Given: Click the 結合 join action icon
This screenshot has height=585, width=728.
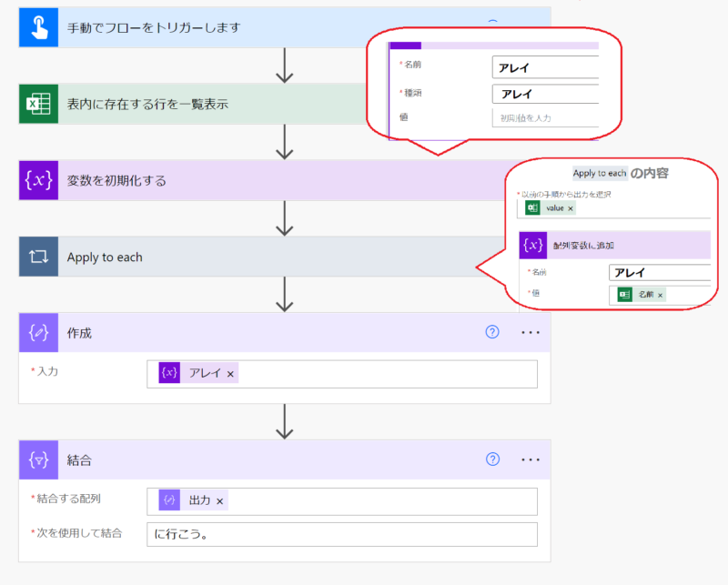Looking at the screenshot, I should 38,460.
